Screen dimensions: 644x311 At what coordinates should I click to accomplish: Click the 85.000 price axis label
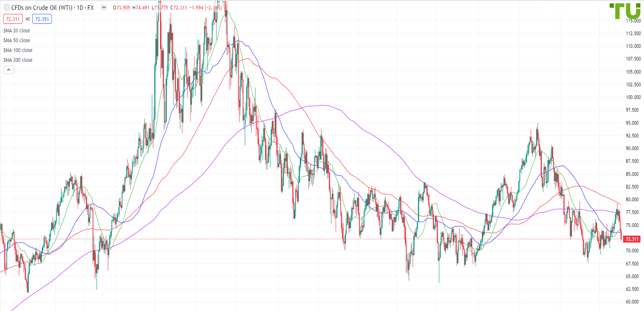click(632, 174)
